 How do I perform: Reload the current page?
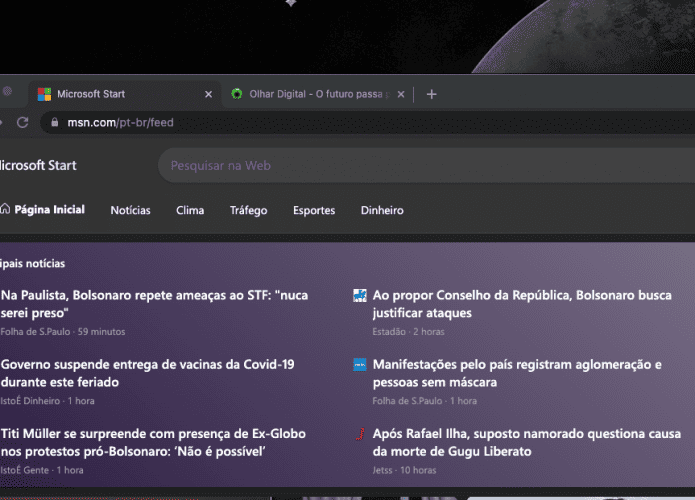coord(23,122)
